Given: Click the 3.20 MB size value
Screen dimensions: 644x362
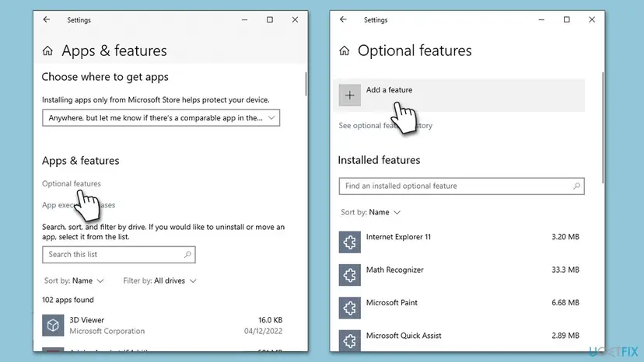Looking at the screenshot, I should [x=565, y=237].
